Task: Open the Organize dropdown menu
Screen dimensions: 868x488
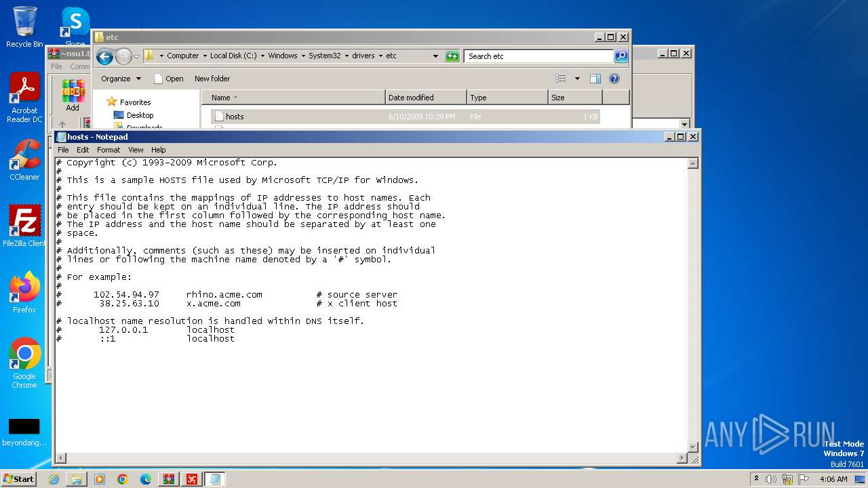Action: pyautogui.click(x=121, y=79)
